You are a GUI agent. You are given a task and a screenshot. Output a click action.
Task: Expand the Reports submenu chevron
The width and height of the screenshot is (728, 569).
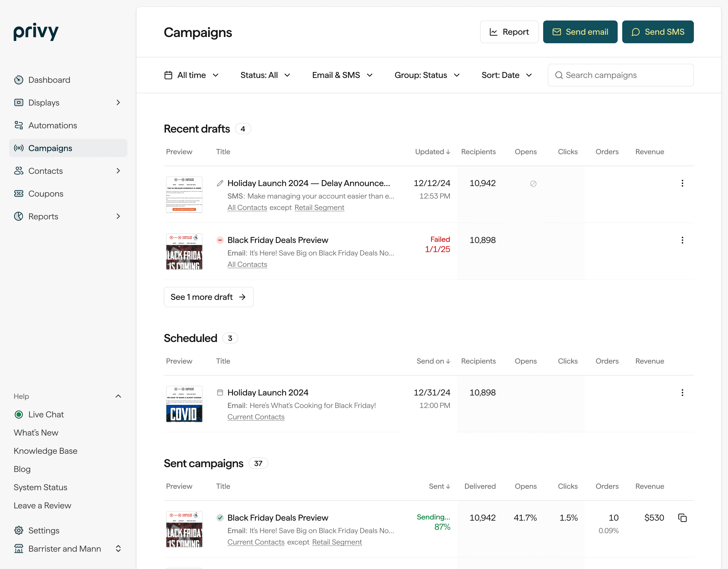(118, 216)
